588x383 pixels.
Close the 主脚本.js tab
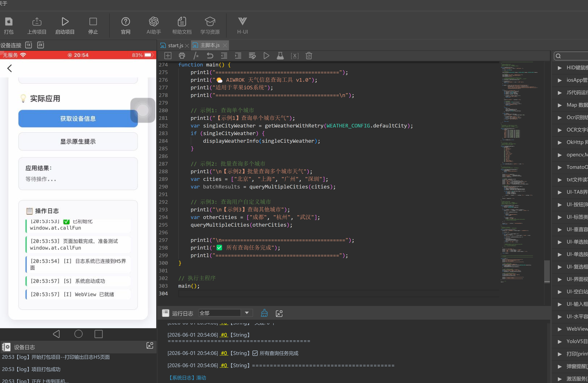tap(225, 45)
